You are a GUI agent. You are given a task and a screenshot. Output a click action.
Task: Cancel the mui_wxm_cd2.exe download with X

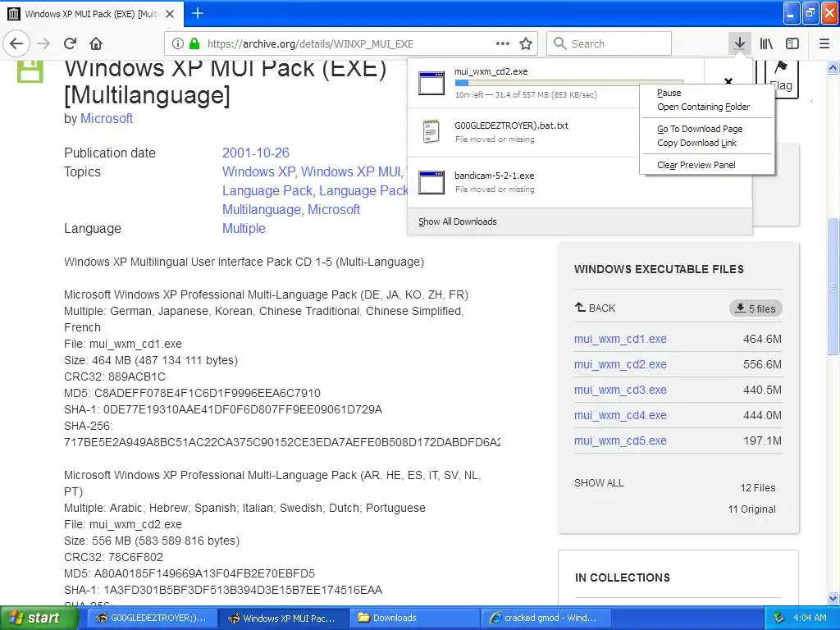point(728,81)
